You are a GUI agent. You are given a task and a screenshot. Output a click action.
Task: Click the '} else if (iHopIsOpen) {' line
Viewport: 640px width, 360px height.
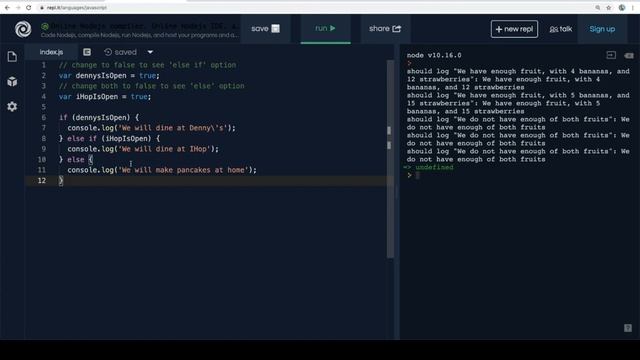tap(109, 139)
